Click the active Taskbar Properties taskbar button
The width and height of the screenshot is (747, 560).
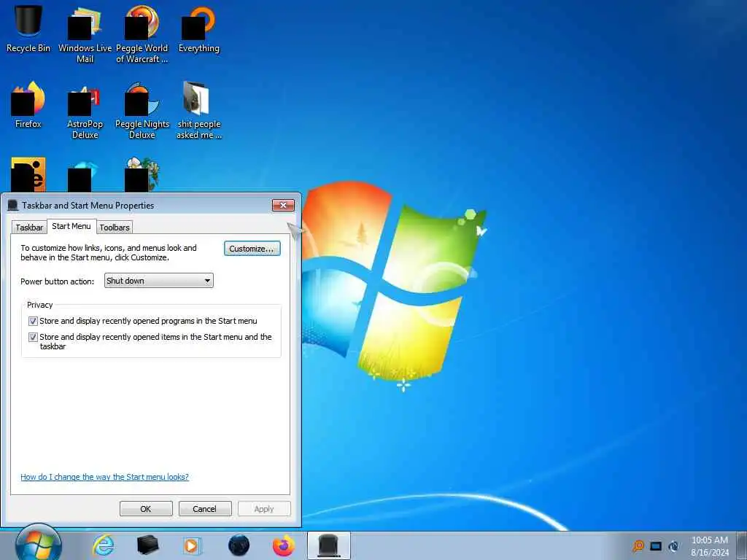tap(329, 545)
